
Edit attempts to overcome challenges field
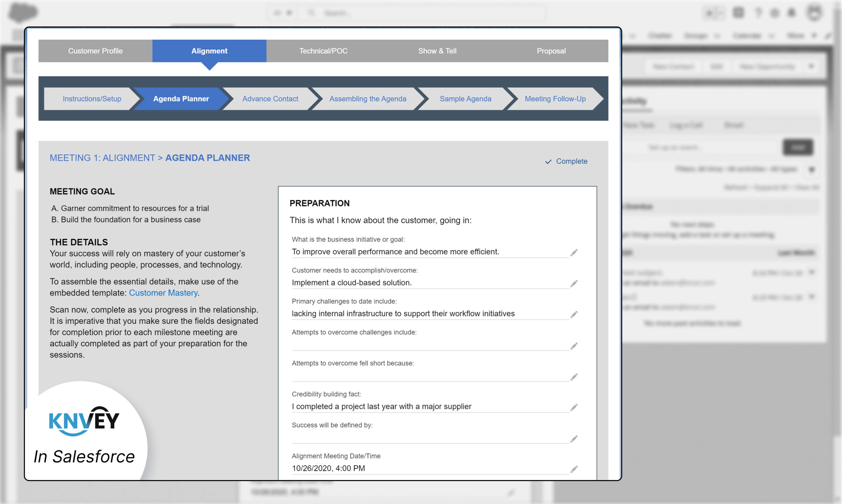[x=574, y=346]
